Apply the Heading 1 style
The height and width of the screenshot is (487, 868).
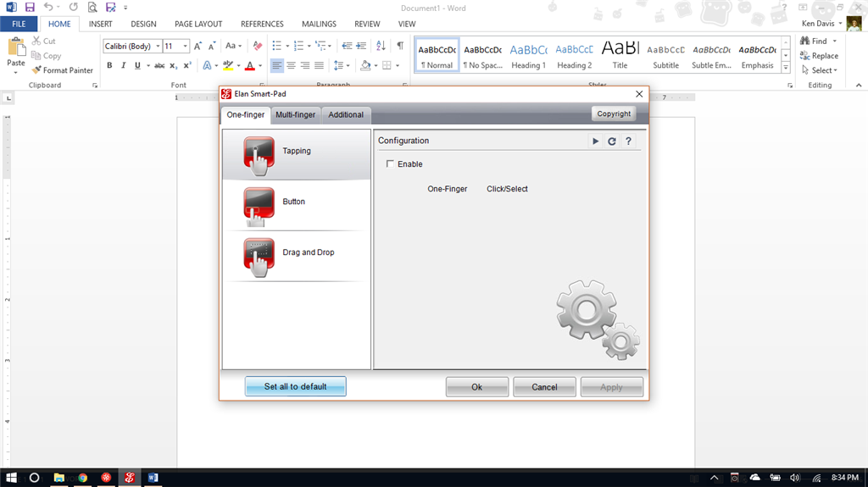pyautogui.click(x=528, y=56)
